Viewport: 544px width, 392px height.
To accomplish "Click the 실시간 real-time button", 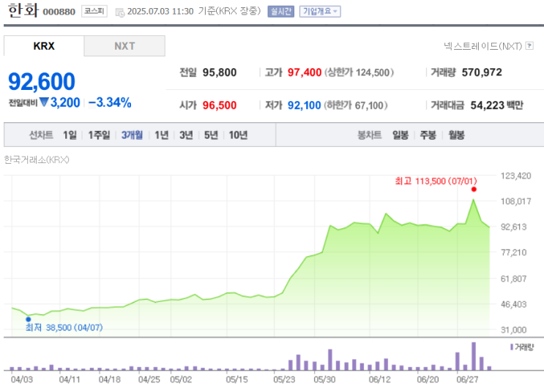I will (x=280, y=12).
